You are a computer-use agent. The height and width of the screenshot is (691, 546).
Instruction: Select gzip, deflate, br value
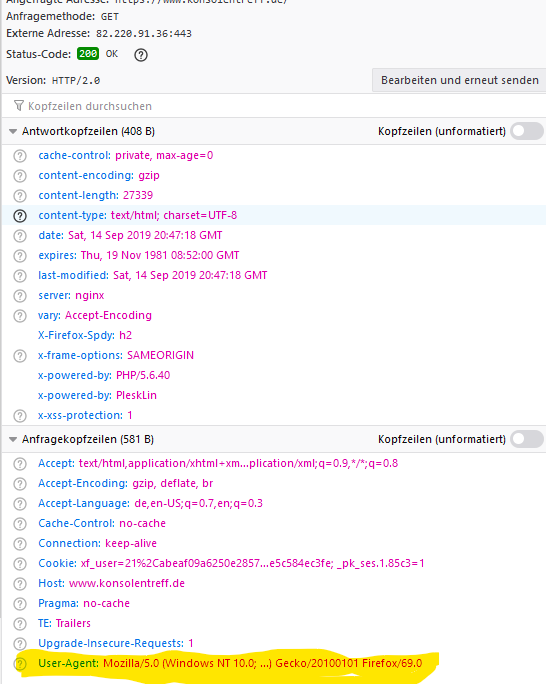(173, 483)
